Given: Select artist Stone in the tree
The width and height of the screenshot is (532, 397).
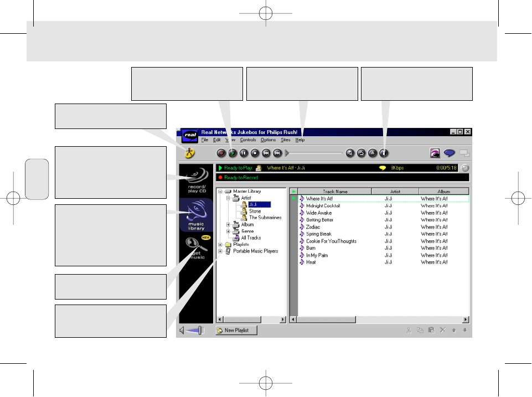Looking at the screenshot, I should (255, 211).
